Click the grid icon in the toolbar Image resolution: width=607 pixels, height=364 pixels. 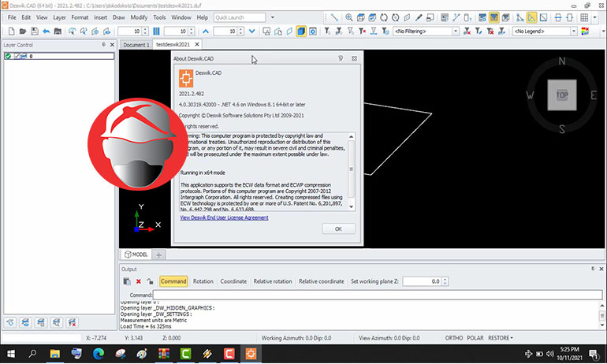(x=584, y=17)
